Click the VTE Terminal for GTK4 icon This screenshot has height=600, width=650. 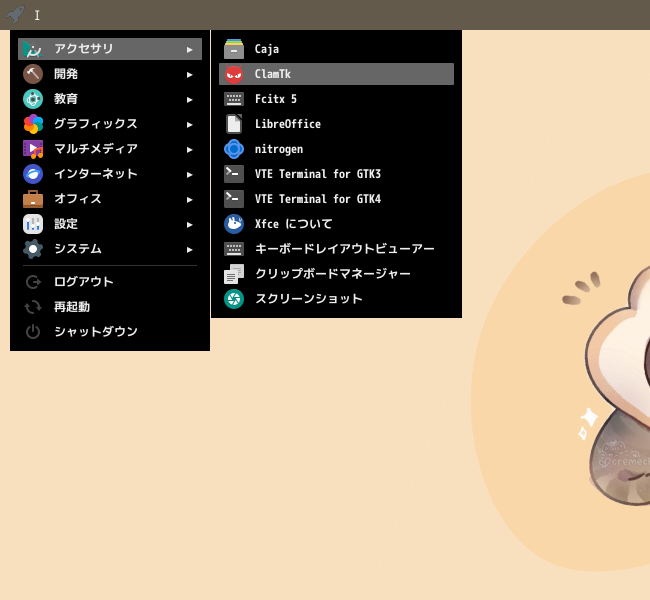click(x=234, y=199)
